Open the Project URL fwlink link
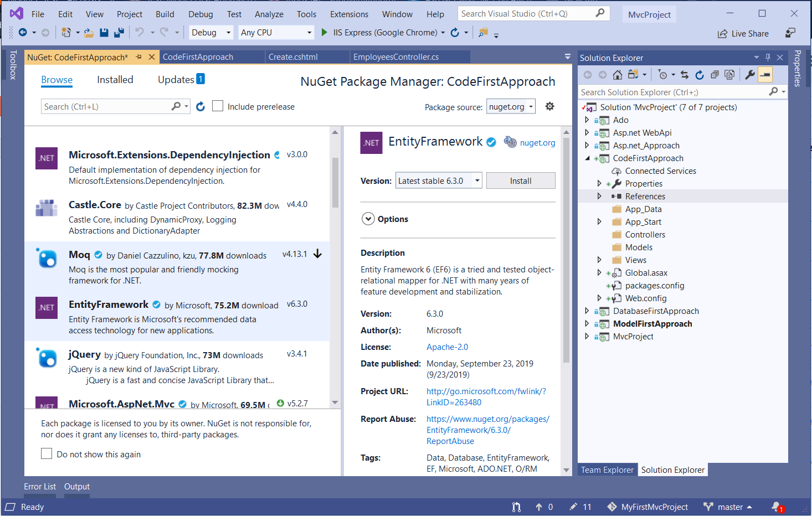Viewport: 812px width, 516px height. coord(486,396)
